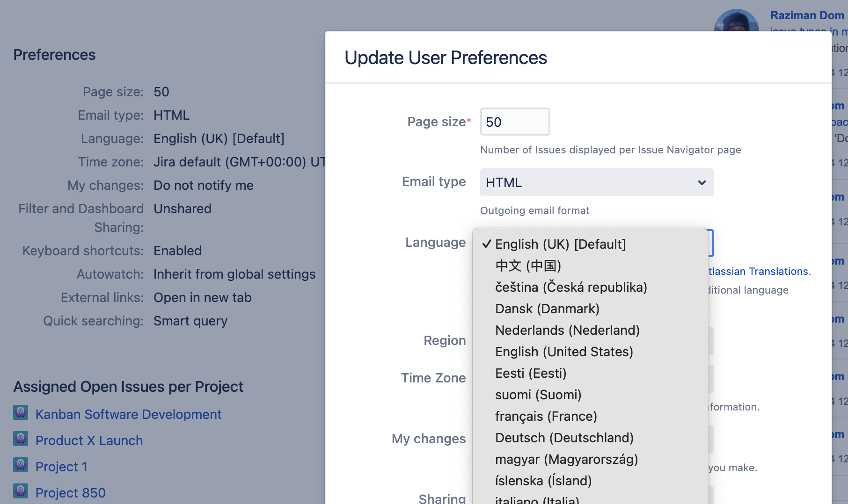Click the Project 1 avatar icon
Viewport: 848px width, 504px height.
point(21,465)
